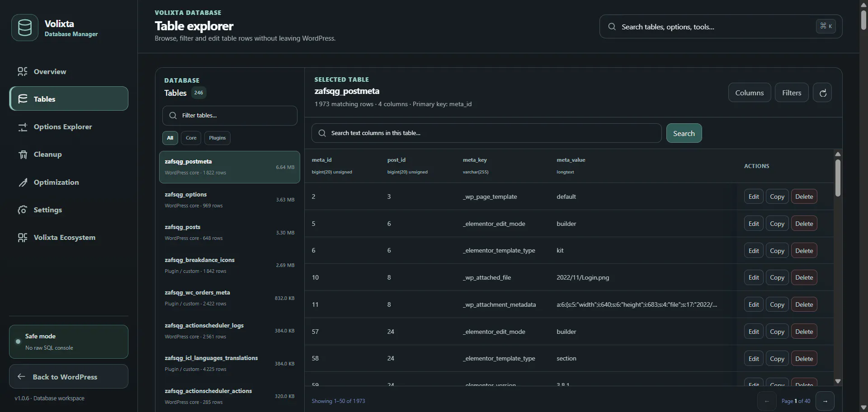Click the Back to WordPress arrow icon
Viewport: 868px width, 412px height.
click(x=21, y=376)
